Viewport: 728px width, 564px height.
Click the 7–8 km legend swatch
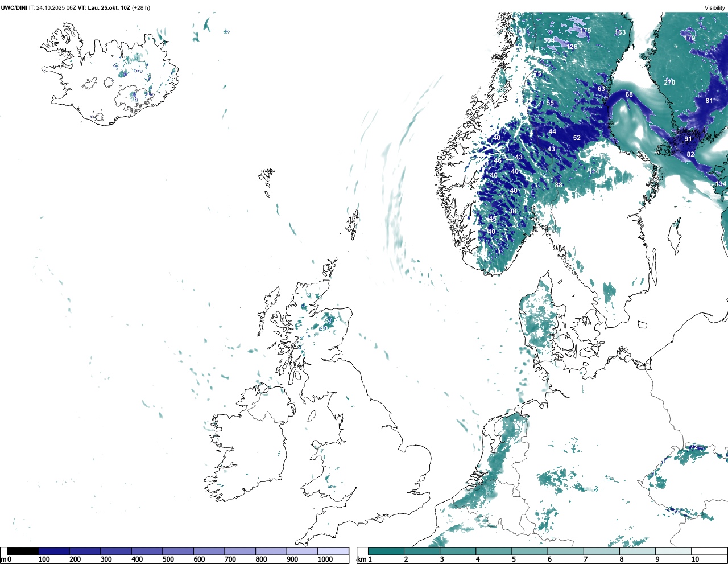602,551
